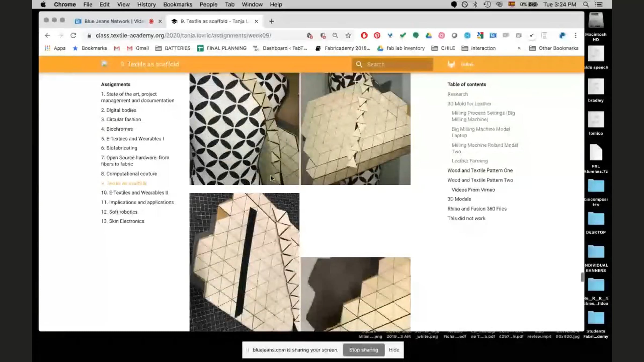This screenshot has width=644, height=362.
Task: Click the Pinterest extension icon
Action: pyautogui.click(x=377, y=35)
